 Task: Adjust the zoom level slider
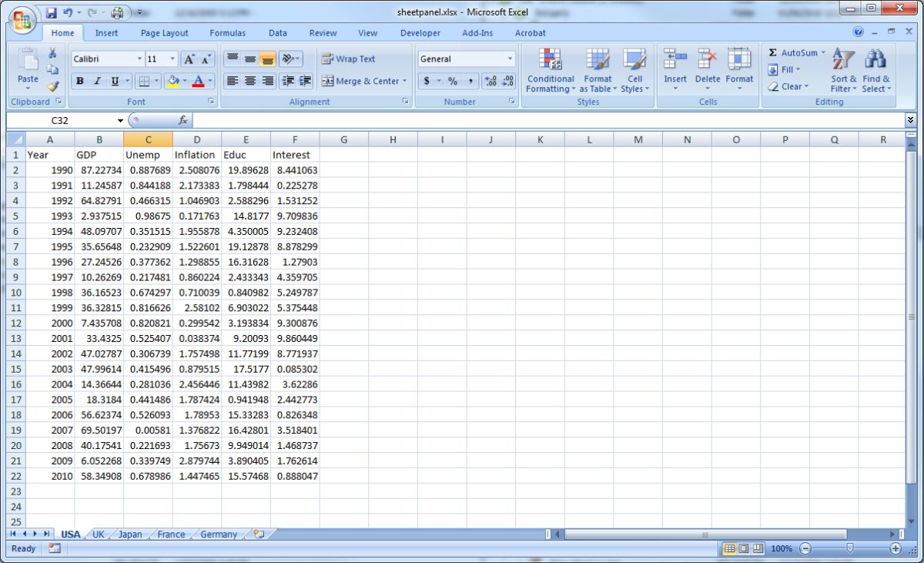pyautogui.click(x=850, y=549)
